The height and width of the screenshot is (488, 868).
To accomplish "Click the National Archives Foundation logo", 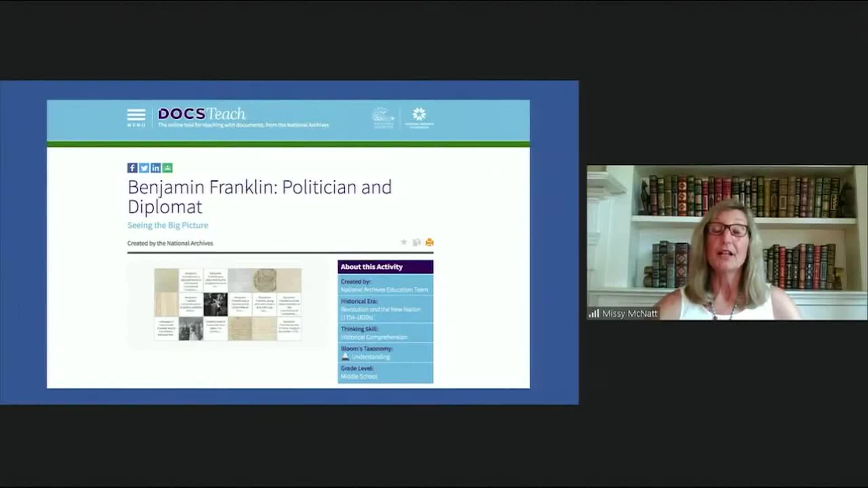I will [x=419, y=118].
